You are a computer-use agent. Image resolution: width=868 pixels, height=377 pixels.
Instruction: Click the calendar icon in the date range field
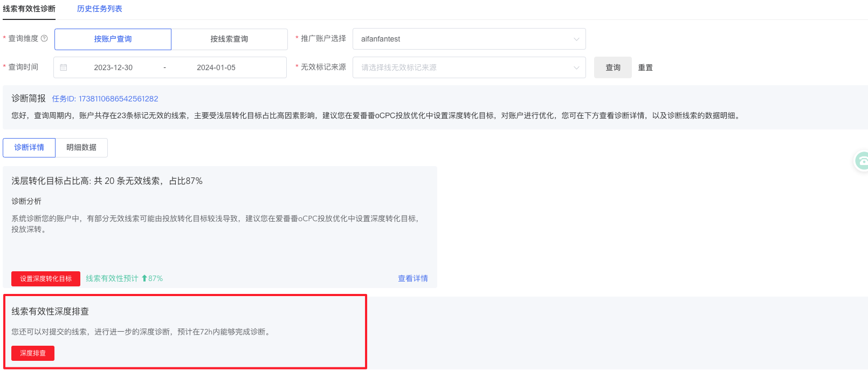(64, 67)
